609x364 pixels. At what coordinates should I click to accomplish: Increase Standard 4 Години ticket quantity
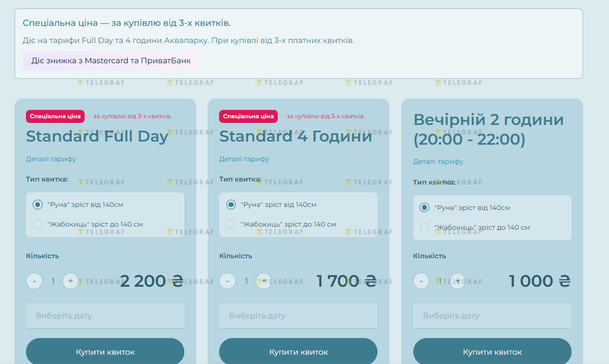[264, 281]
